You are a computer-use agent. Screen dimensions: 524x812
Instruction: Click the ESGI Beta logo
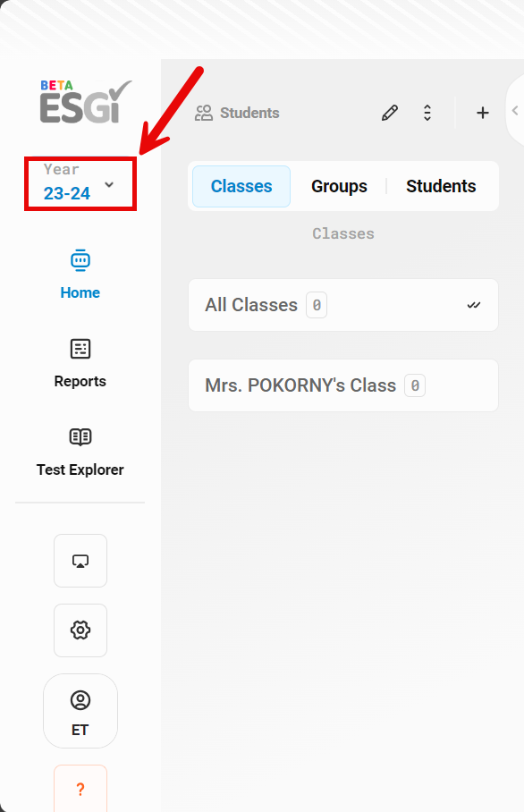(86, 102)
